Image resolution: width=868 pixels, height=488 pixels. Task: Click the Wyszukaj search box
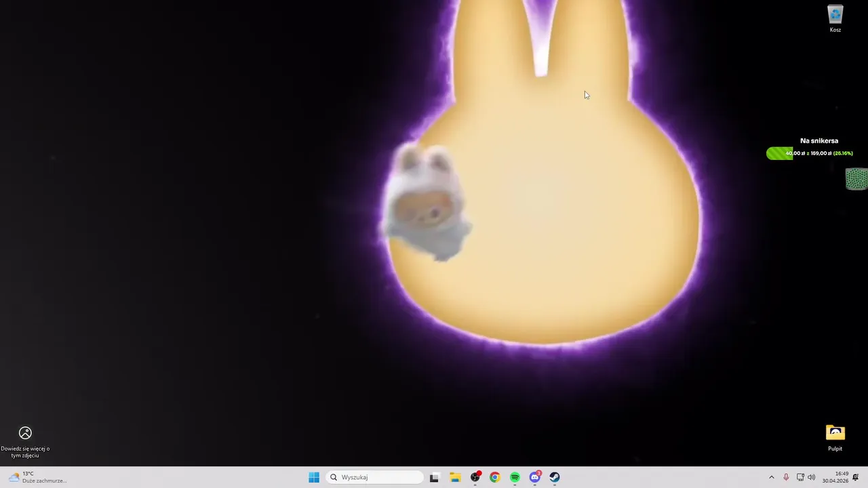375,477
